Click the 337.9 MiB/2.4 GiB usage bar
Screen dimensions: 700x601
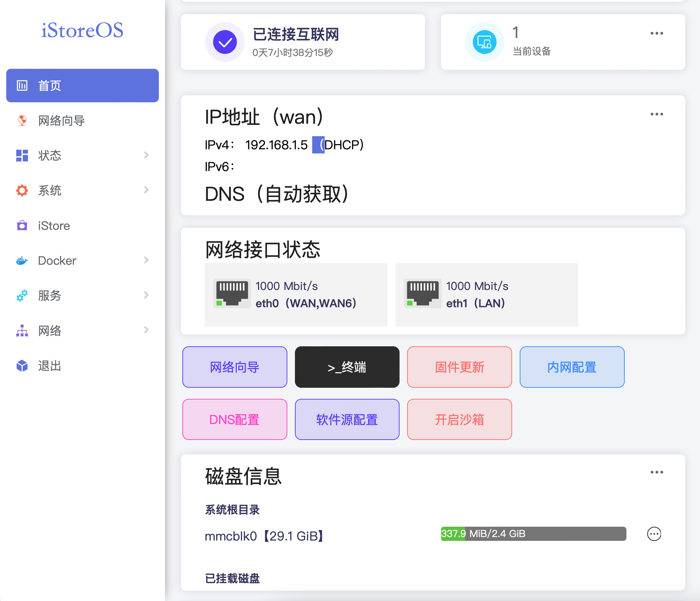(534, 534)
